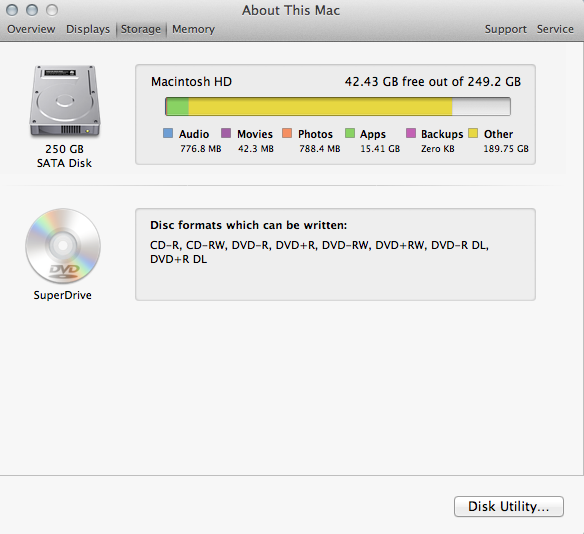Click the Backups size value Zero KB
This screenshot has width=584, height=534.
[438, 149]
